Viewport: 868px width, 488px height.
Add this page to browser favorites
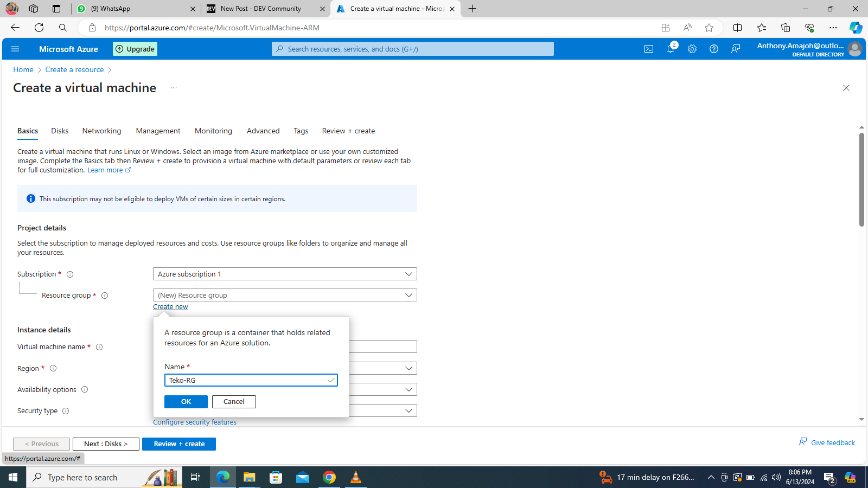[709, 28]
